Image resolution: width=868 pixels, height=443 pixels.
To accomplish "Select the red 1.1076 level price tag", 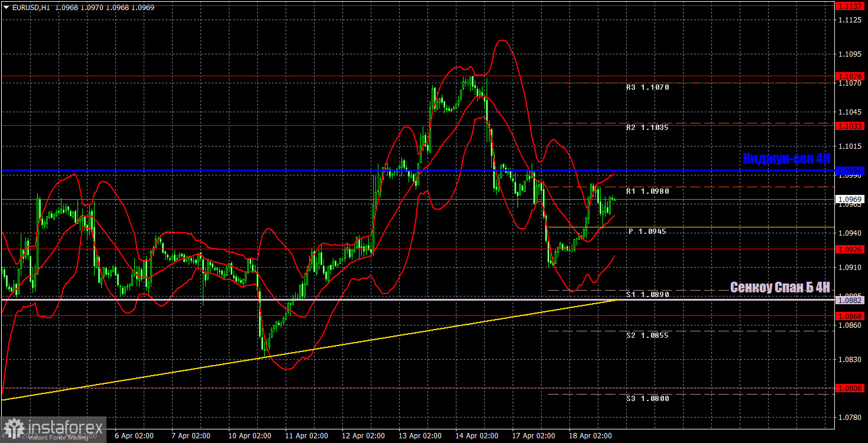I will (850, 76).
